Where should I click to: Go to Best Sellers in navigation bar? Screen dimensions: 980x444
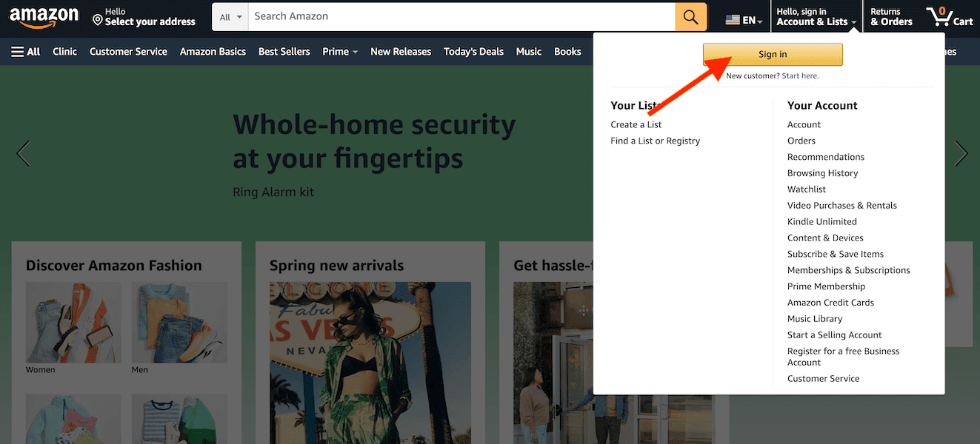(284, 52)
